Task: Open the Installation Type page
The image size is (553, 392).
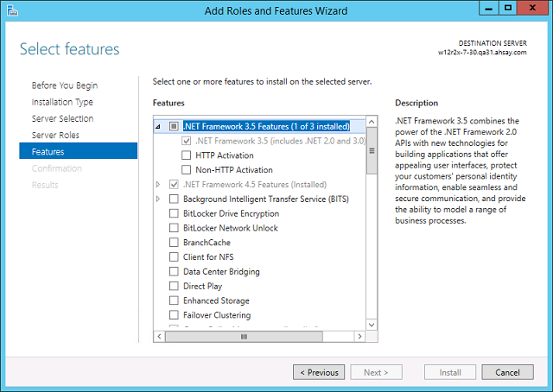Action: (x=62, y=102)
